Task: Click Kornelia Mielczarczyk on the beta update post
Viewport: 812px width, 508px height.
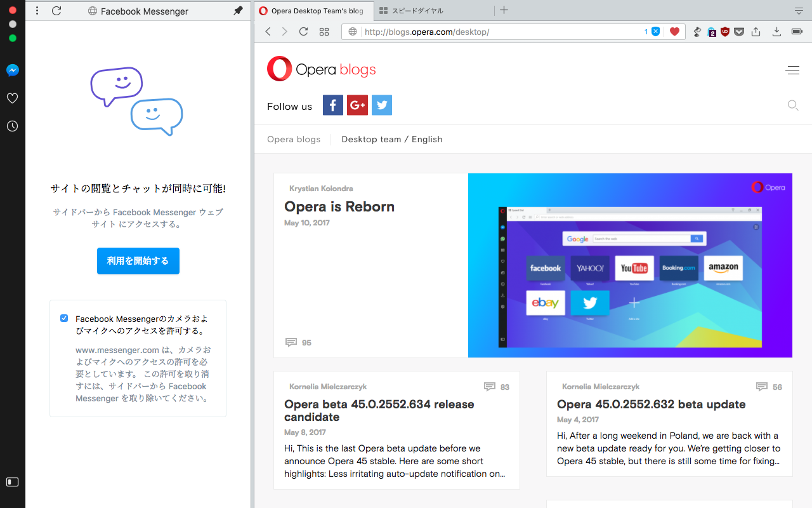Action: (601, 387)
